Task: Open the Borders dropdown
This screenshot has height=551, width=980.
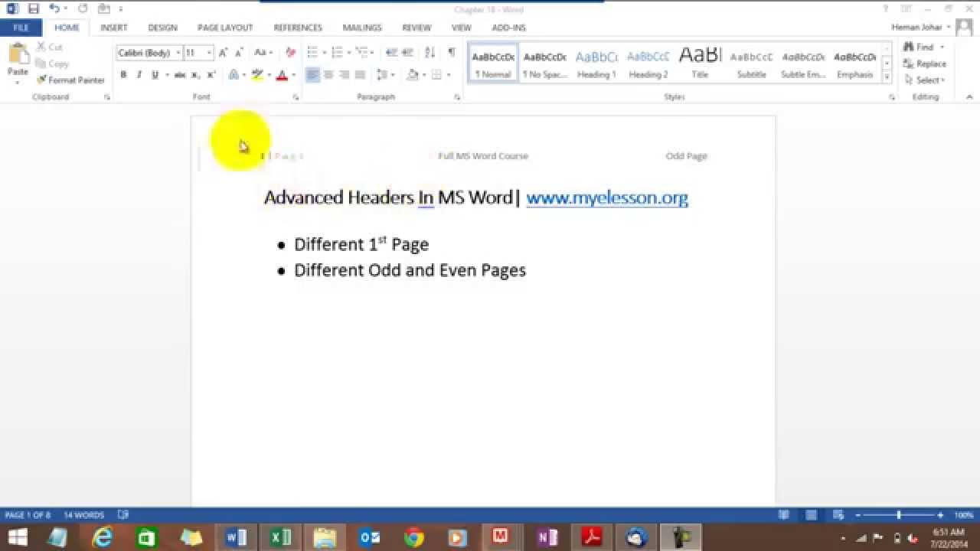Action: pyautogui.click(x=449, y=75)
